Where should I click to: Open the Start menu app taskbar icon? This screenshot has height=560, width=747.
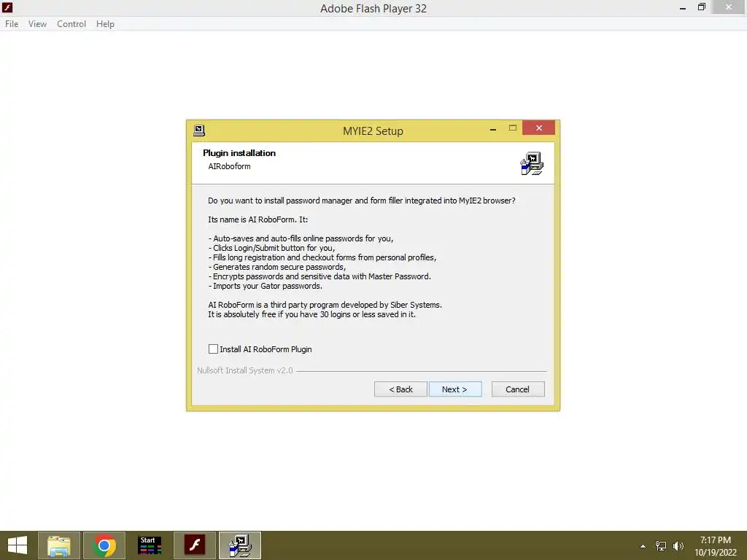[150, 545]
